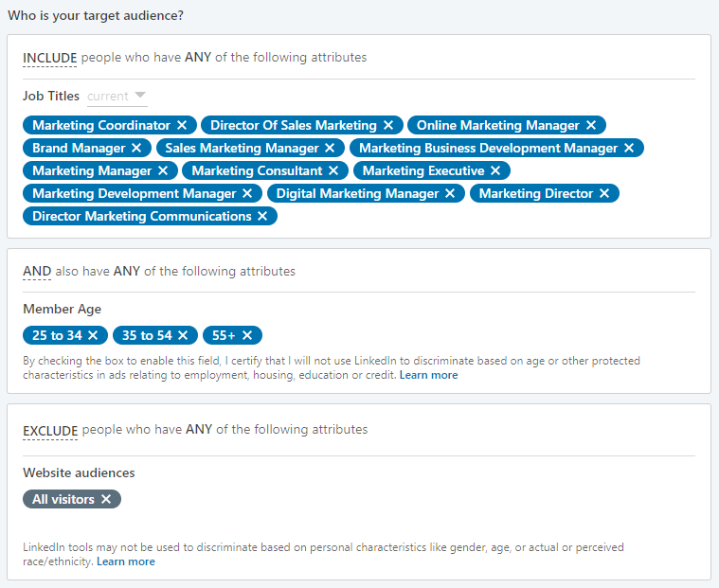Click the INCLUDE dotted-underline label
719x588 pixels.
point(49,58)
